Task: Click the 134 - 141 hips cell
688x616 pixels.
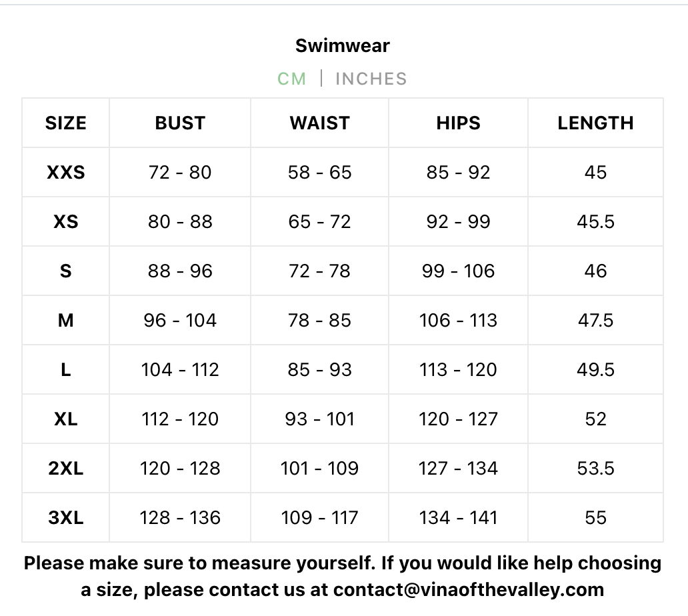Action: [459, 518]
